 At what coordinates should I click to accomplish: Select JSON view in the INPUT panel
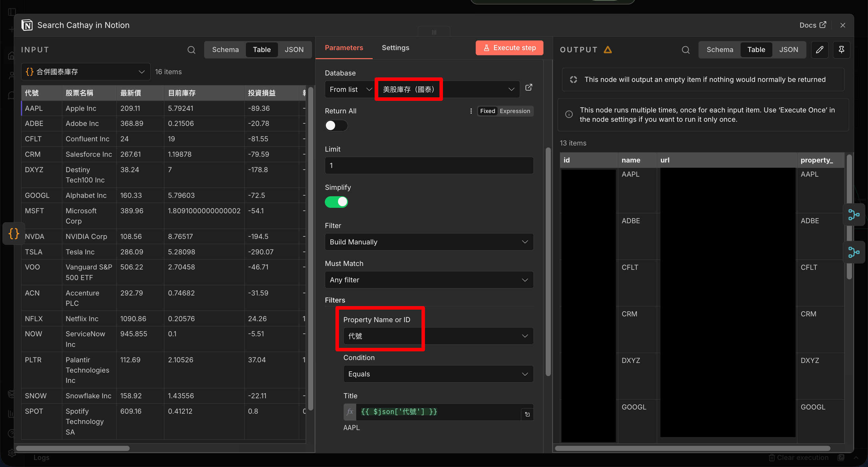click(294, 49)
